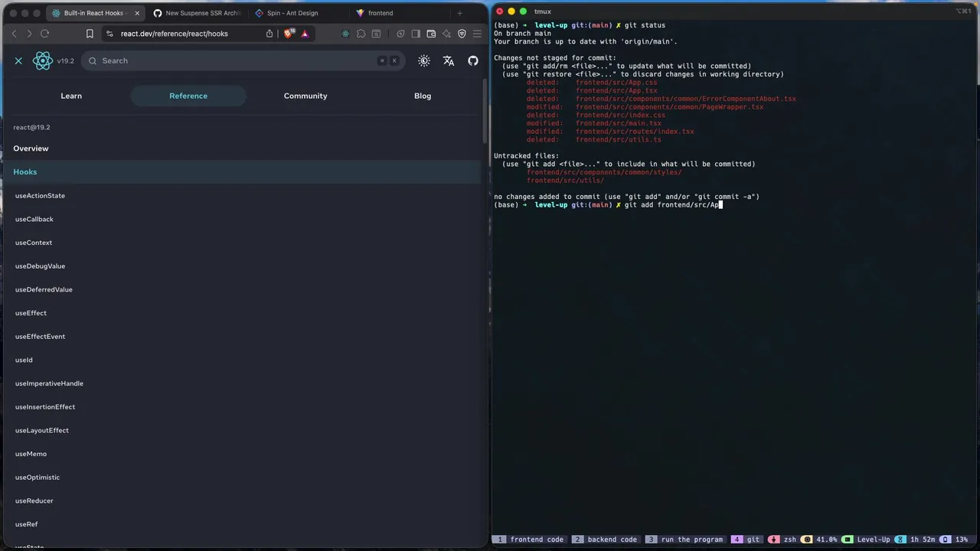This screenshot has width=980, height=551.
Task: Toggle dark mode with the sun icon
Action: pos(424,60)
